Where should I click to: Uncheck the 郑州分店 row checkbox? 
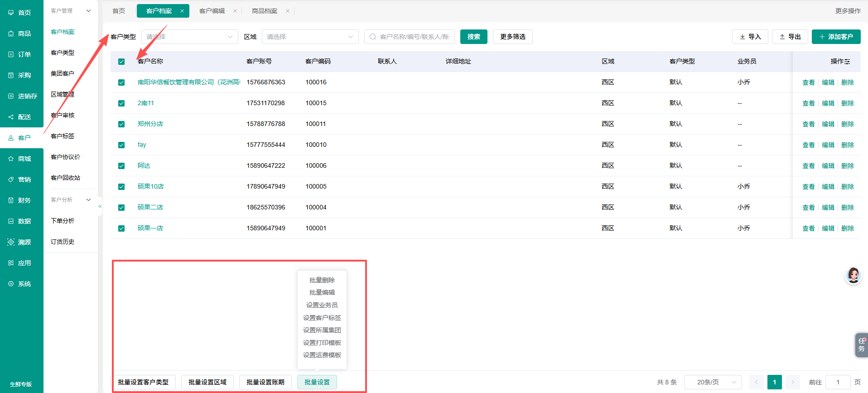pos(121,124)
